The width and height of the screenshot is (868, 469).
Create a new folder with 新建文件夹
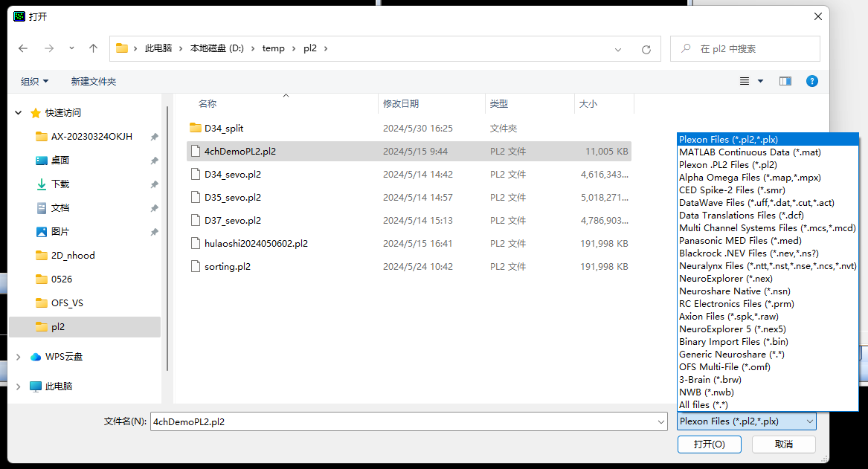point(94,81)
